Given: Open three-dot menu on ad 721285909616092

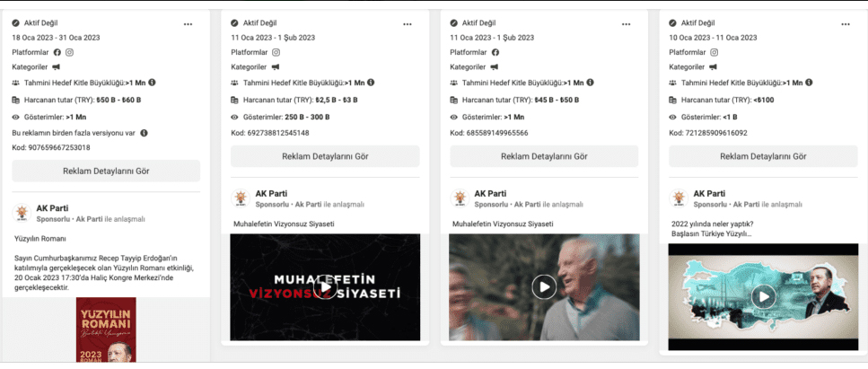Looking at the screenshot, I should (846, 24).
